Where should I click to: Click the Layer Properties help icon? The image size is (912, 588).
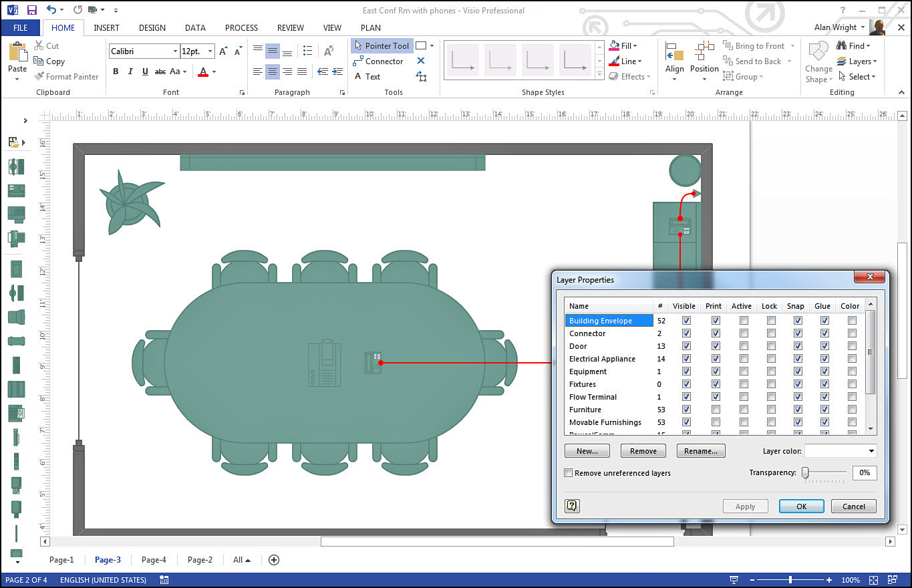(x=572, y=506)
